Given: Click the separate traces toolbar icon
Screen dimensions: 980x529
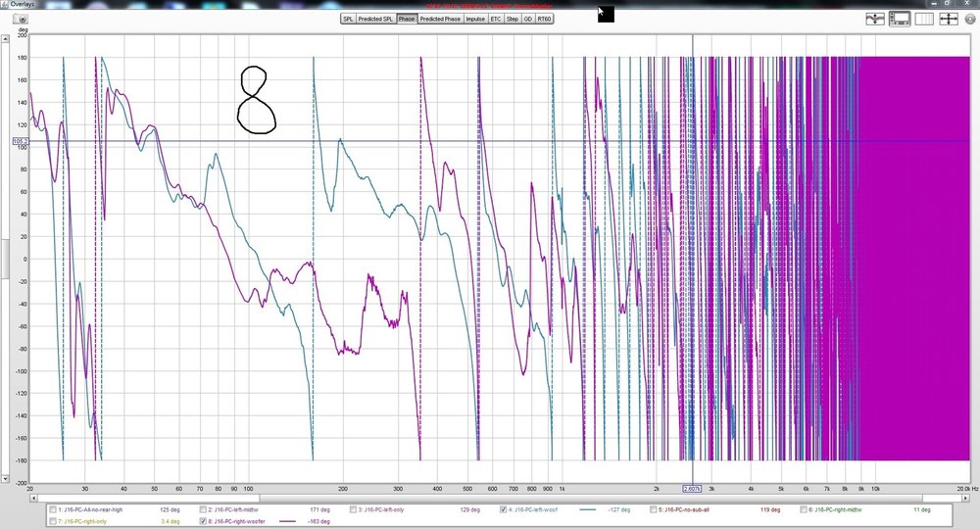Looking at the screenshot, I should click(x=875, y=19).
